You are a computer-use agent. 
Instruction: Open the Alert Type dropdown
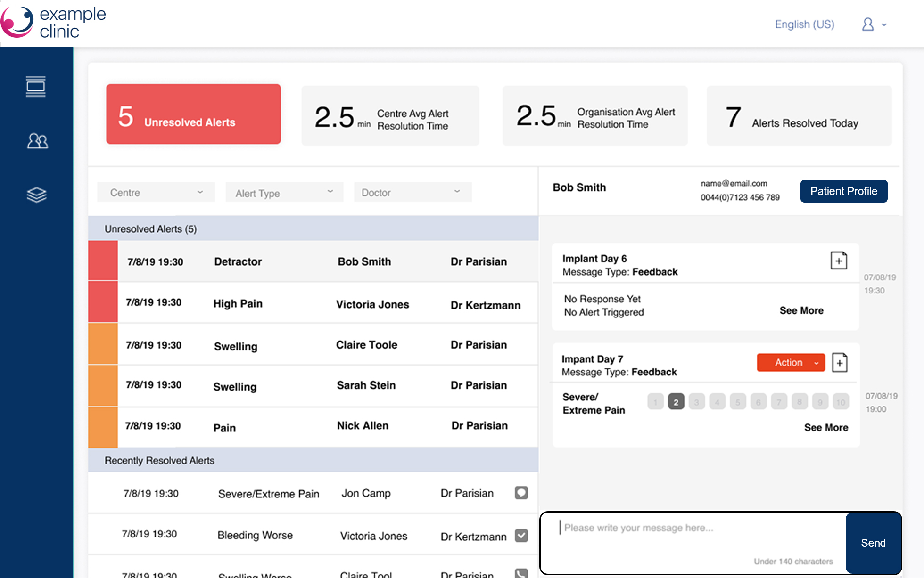[284, 193]
